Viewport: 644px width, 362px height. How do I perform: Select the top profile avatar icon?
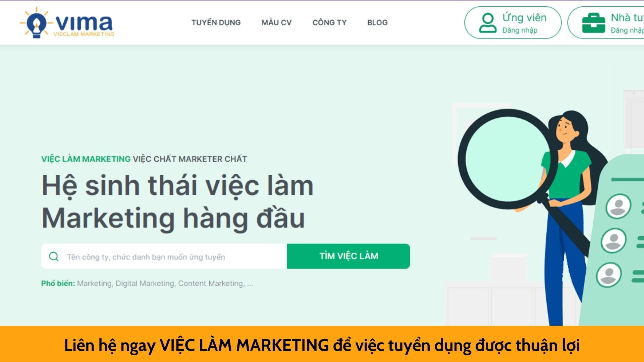[x=618, y=206]
